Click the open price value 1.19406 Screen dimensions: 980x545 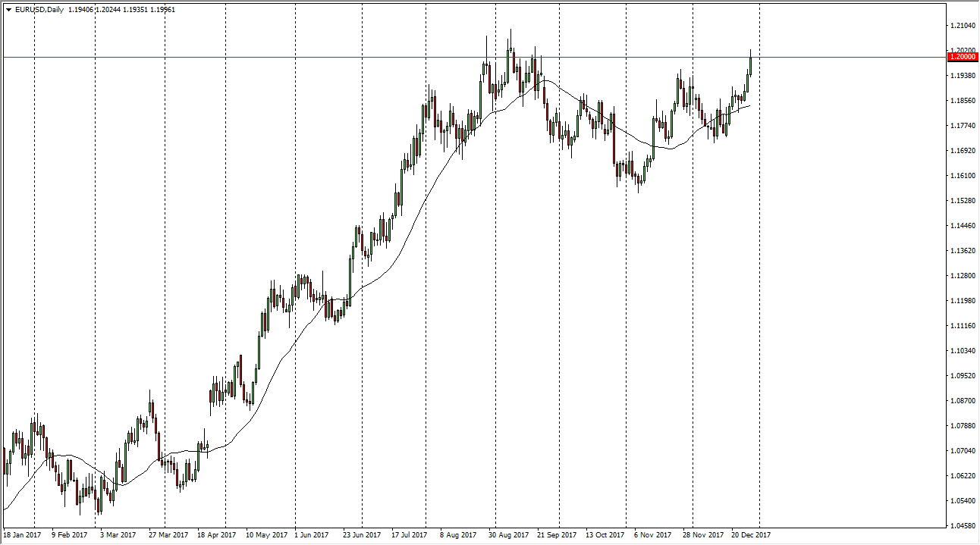[x=80, y=10]
